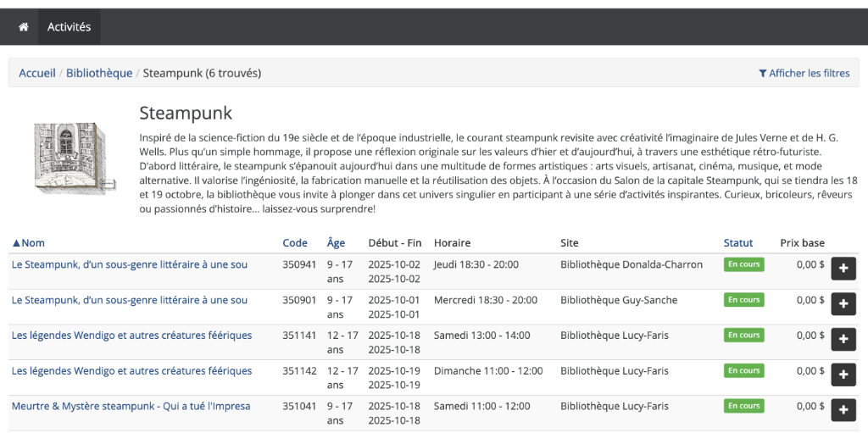
Task: Open Saturday Les légendes Wendigo activity link
Action: point(131,336)
